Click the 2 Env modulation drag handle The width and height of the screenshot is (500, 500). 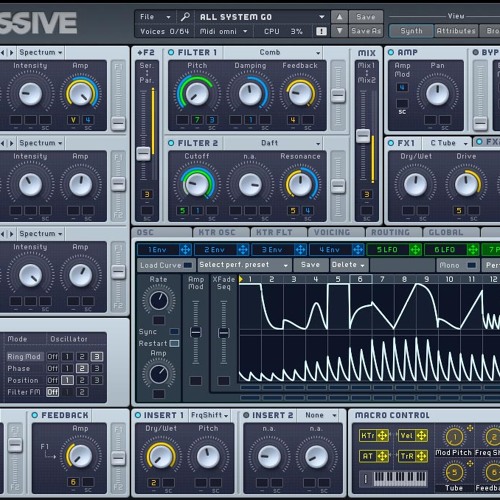(243, 249)
